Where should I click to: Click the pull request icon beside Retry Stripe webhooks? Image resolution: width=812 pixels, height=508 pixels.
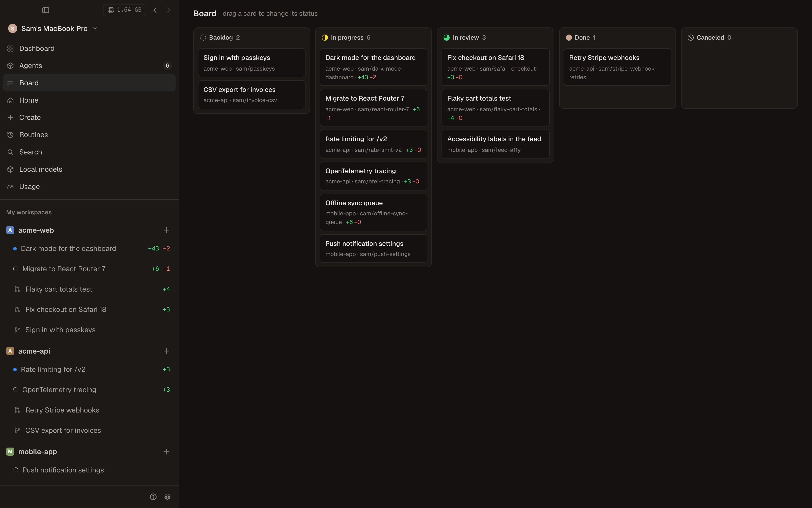pos(17,410)
